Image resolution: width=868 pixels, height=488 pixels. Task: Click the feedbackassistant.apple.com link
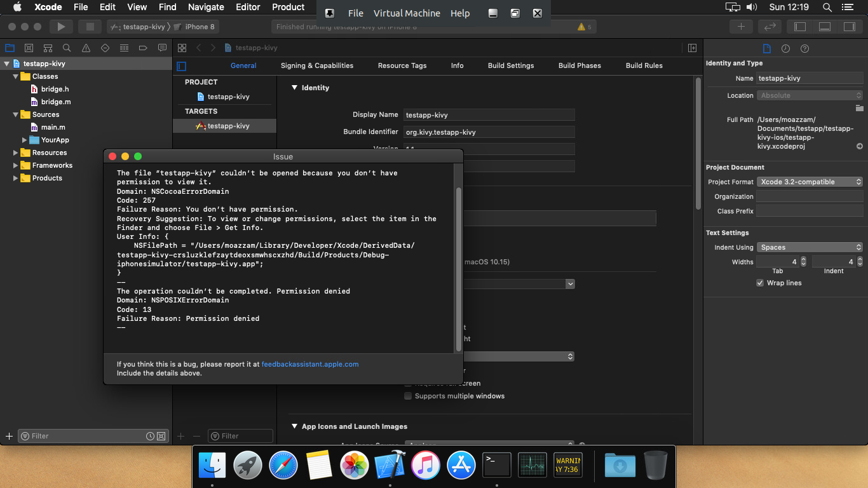[x=309, y=364]
